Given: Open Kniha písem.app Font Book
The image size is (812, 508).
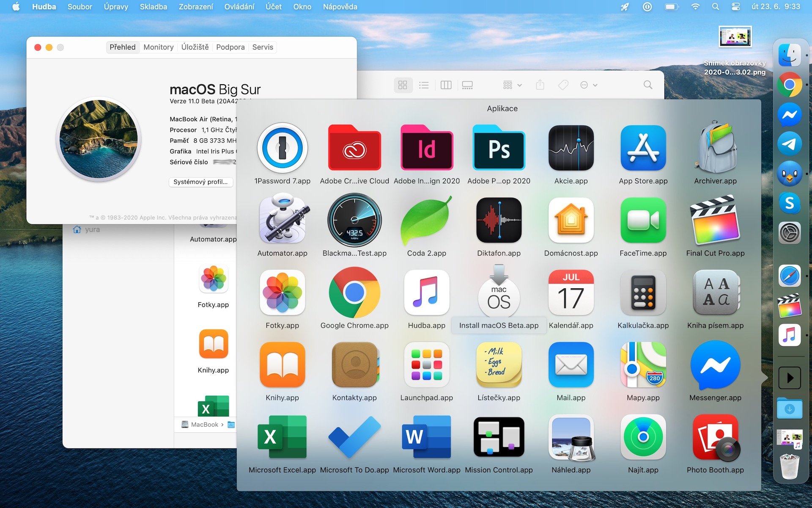Looking at the screenshot, I should (x=716, y=293).
